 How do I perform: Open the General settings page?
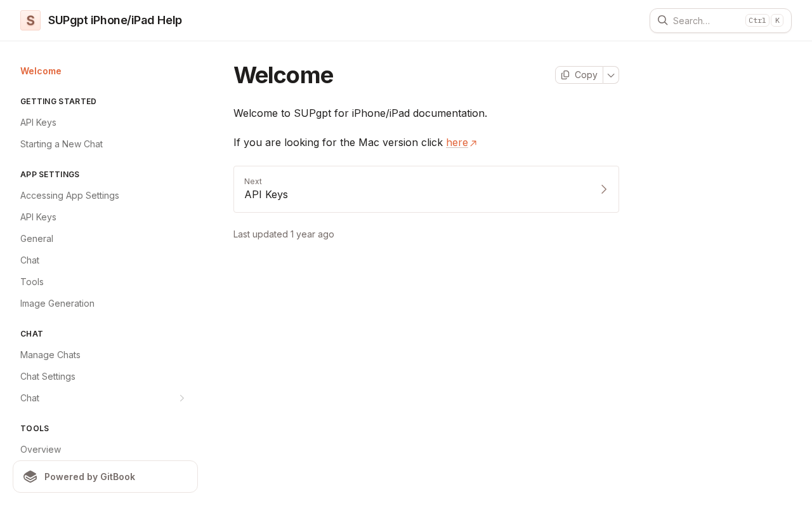pyautogui.click(x=37, y=239)
